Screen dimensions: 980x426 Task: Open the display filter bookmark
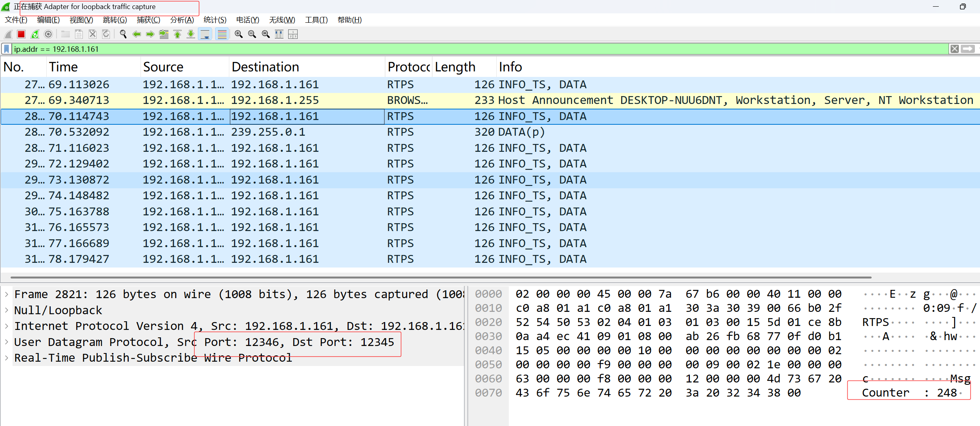click(x=6, y=49)
